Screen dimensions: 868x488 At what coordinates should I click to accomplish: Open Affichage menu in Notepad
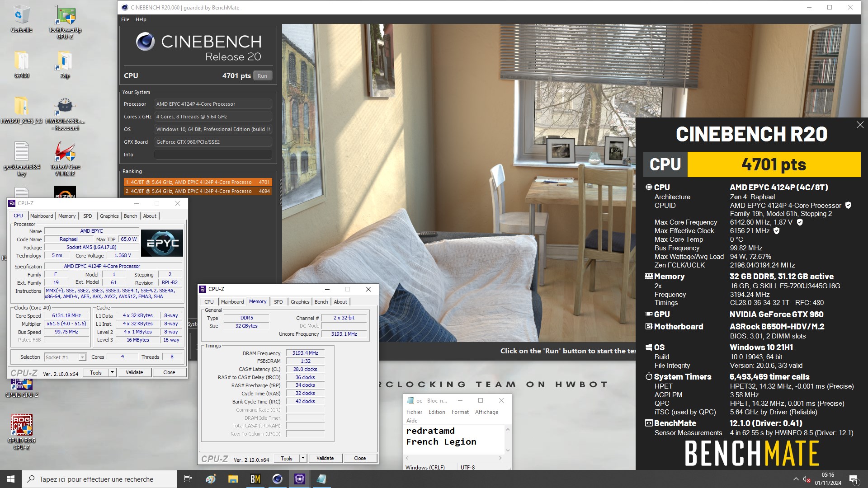click(x=486, y=412)
